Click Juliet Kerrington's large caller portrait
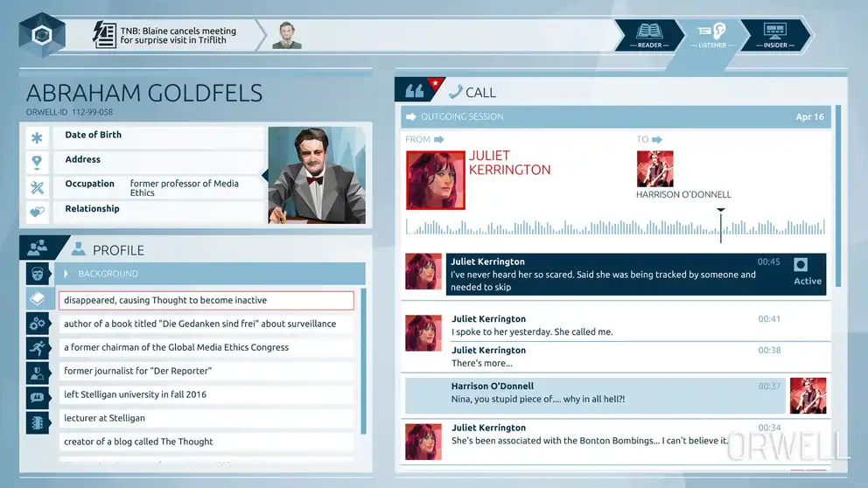Viewport: 868px width, 488px height. 435,180
